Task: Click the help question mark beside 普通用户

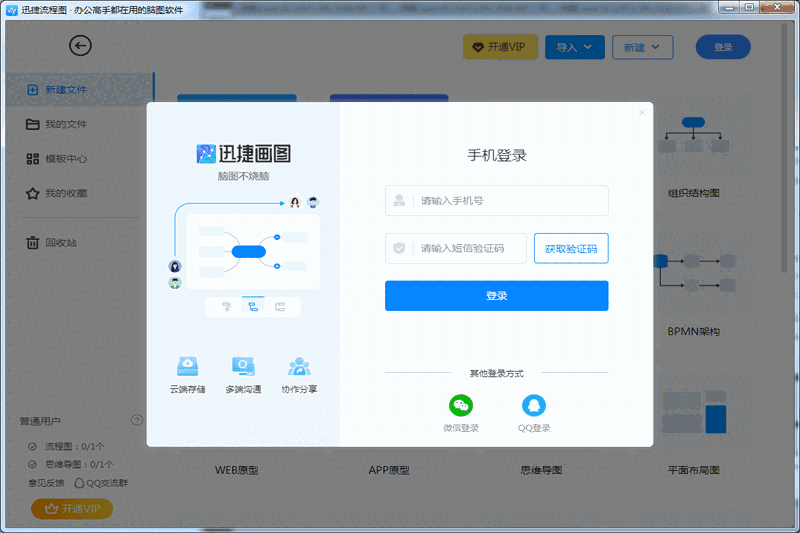Action: pyautogui.click(x=137, y=420)
